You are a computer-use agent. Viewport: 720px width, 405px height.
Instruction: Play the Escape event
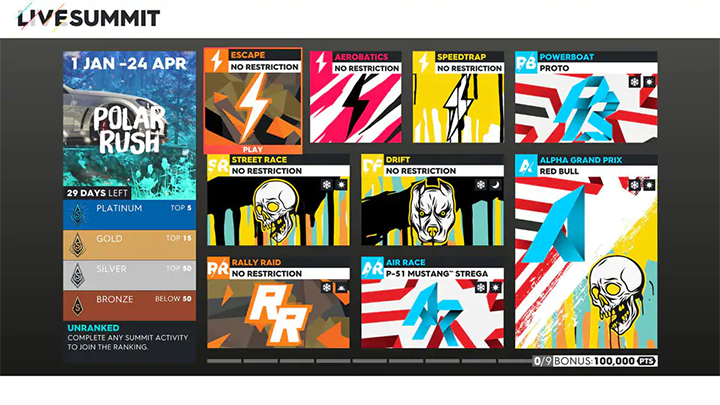(253, 149)
